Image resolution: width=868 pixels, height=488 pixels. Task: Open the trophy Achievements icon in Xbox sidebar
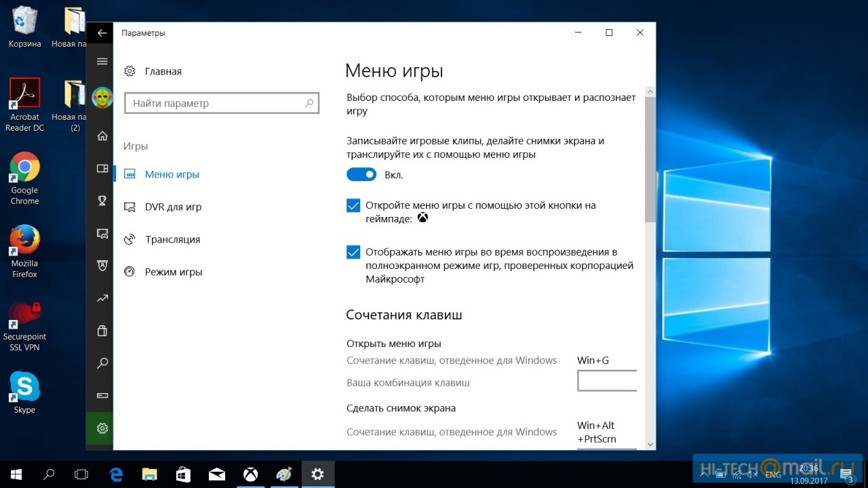pos(102,201)
